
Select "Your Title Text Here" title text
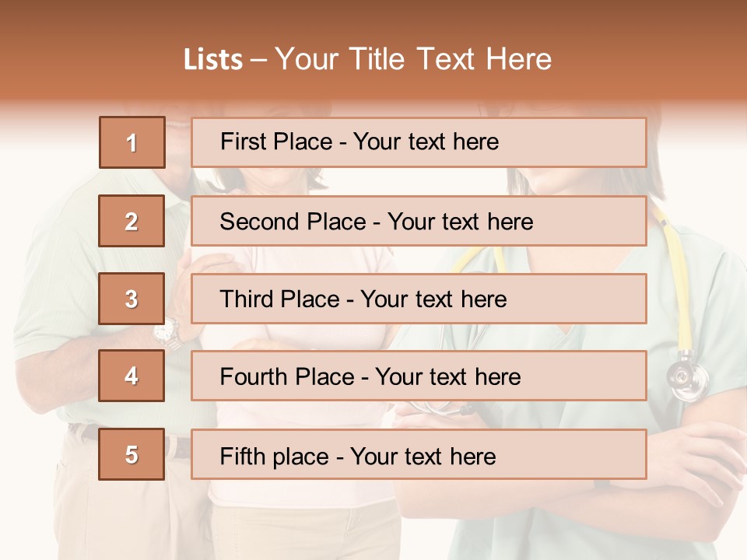tap(413, 60)
